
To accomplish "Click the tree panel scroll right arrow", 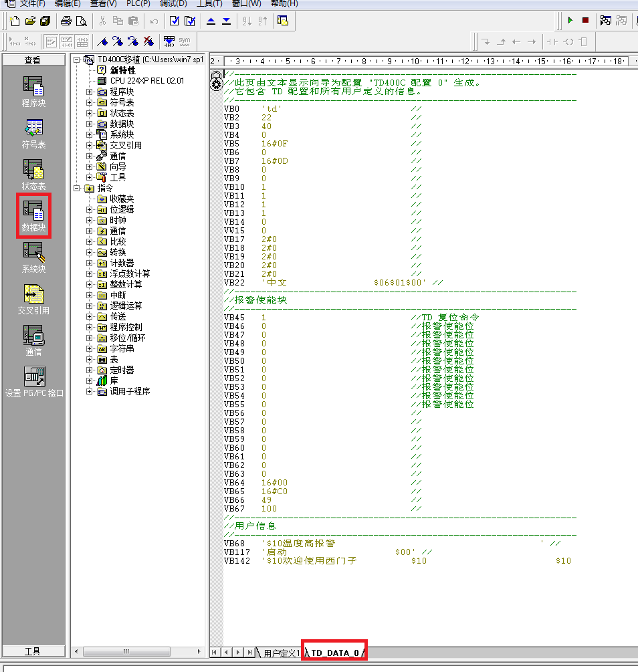I will 199,651.
